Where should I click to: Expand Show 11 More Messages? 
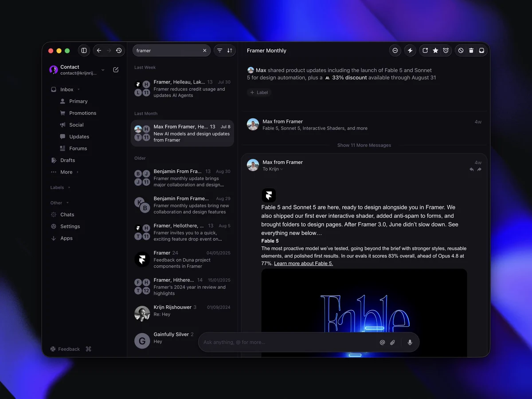[364, 145]
